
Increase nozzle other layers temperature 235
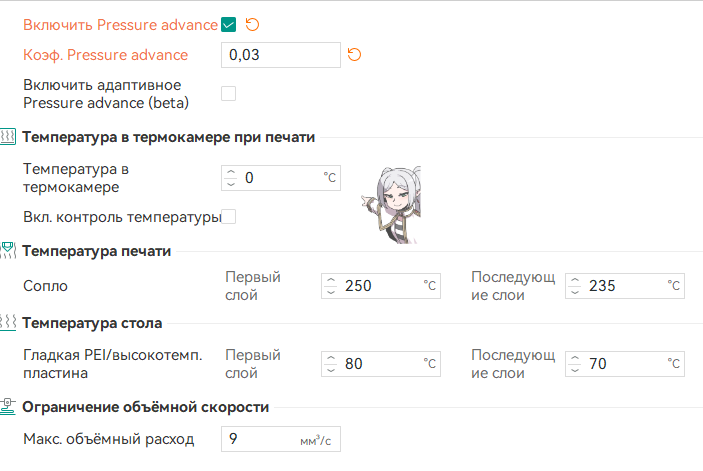[x=575, y=281]
